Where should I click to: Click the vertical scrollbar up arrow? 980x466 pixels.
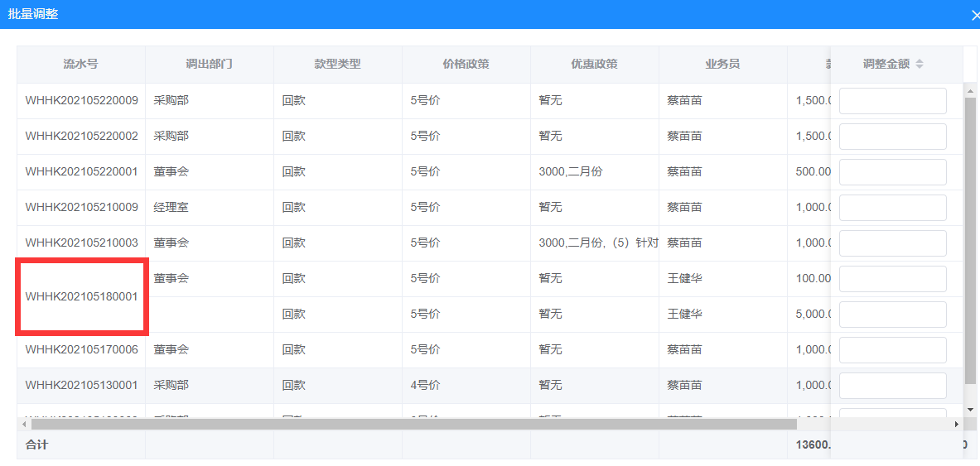pyautogui.click(x=970, y=92)
